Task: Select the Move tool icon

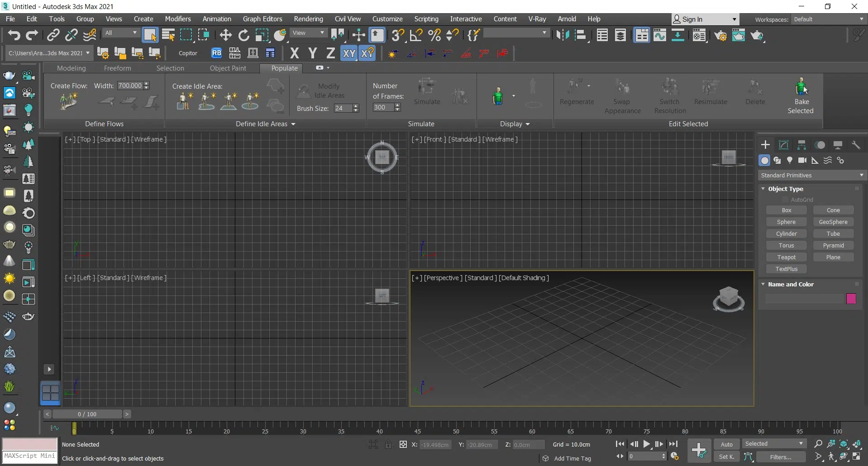Action: [225, 35]
